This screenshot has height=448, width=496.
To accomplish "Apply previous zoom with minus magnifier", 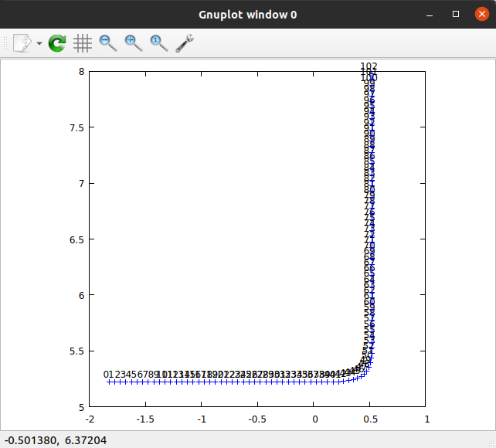I will (x=108, y=43).
